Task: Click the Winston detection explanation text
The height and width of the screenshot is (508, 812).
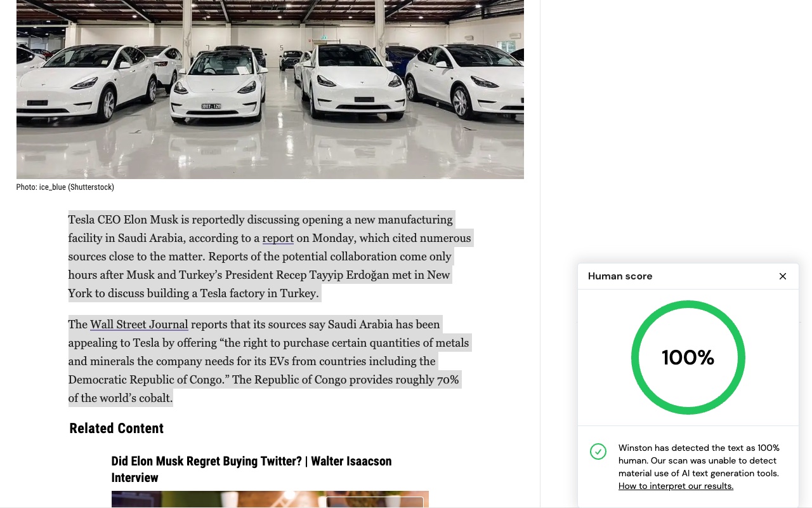Action: [698, 460]
